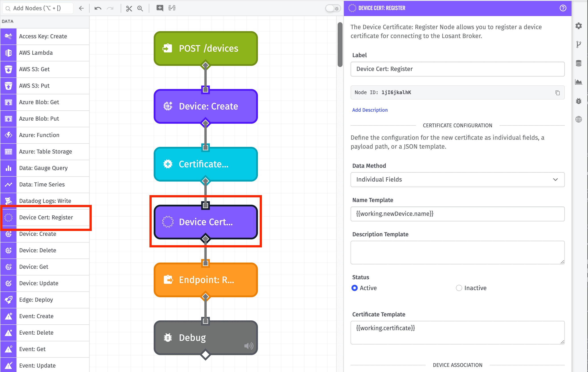Open the Data Method dropdown
The height and width of the screenshot is (372, 588).
tap(457, 180)
